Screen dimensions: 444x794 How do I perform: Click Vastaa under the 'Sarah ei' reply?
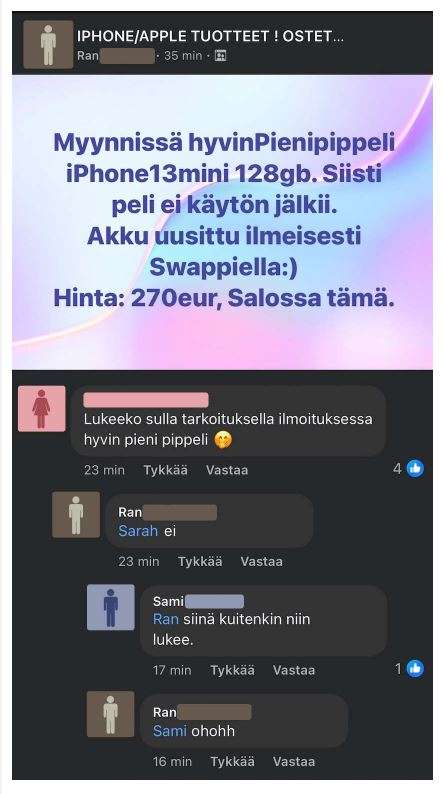pyautogui.click(x=261, y=561)
